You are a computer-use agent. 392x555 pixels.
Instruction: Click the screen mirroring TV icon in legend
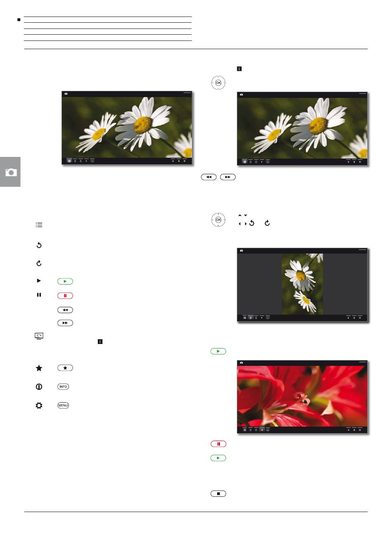(x=39, y=336)
